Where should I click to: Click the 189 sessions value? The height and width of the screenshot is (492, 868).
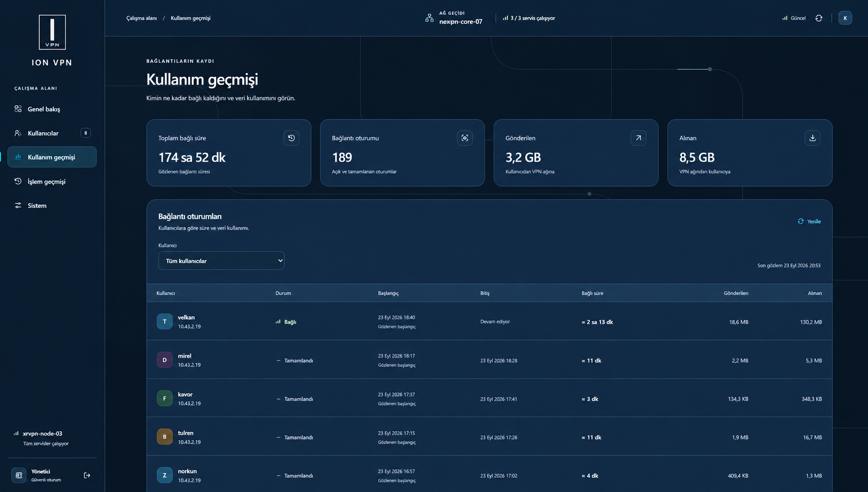[342, 157]
